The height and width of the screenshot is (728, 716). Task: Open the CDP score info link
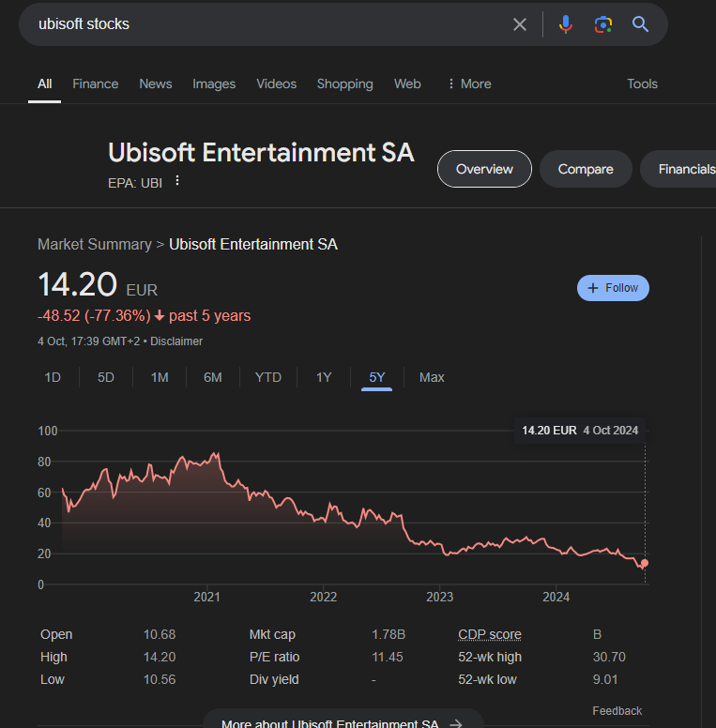490,634
